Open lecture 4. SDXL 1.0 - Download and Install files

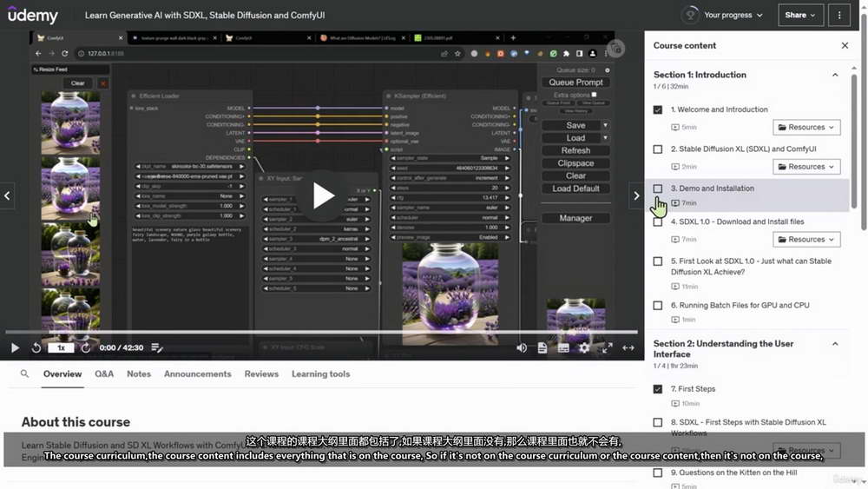click(x=737, y=221)
